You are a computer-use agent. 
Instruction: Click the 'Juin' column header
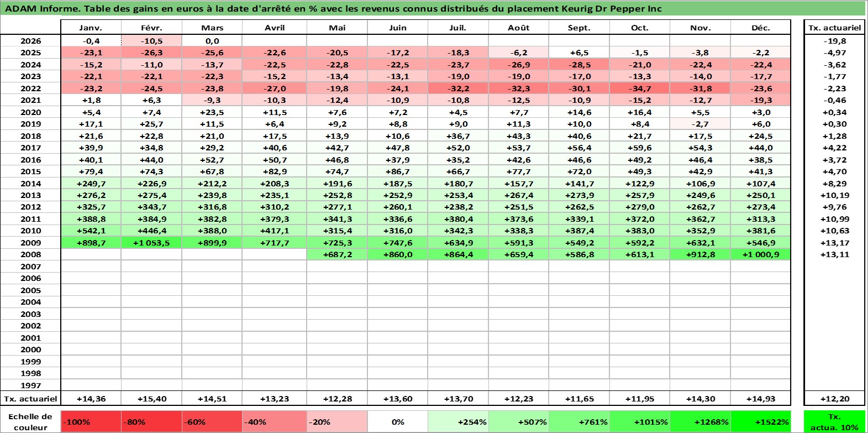click(398, 28)
